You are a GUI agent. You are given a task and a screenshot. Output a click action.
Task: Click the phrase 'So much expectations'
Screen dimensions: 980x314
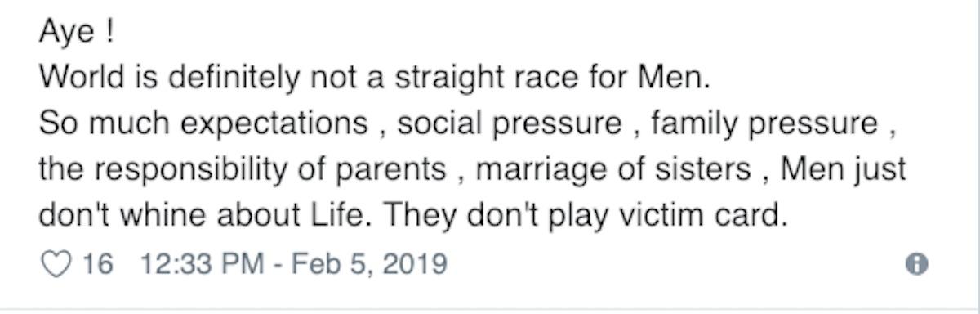click(x=203, y=125)
